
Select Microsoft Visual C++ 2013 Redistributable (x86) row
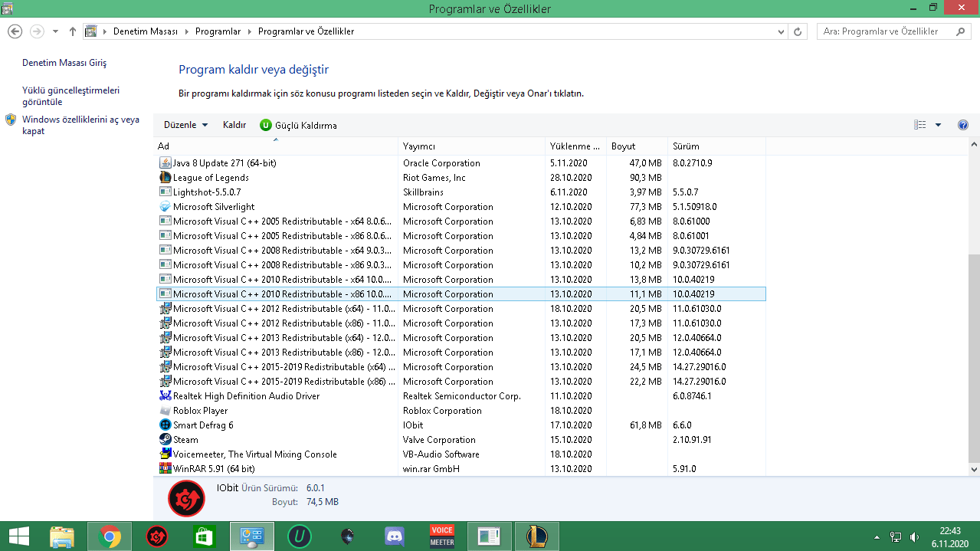(x=461, y=352)
